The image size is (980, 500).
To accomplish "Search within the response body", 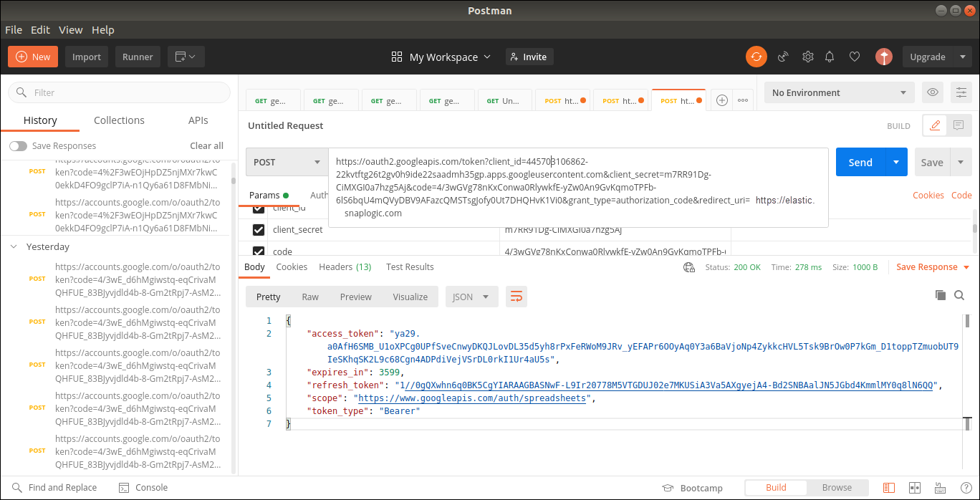I will (x=959, y=295).
